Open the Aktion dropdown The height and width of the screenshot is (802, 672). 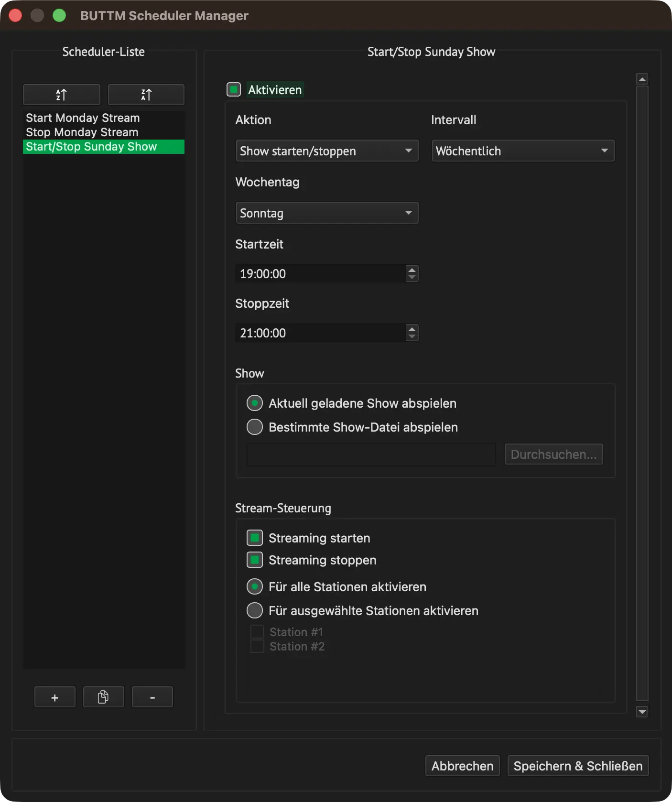pyautogui.click(x=327, y=151)
